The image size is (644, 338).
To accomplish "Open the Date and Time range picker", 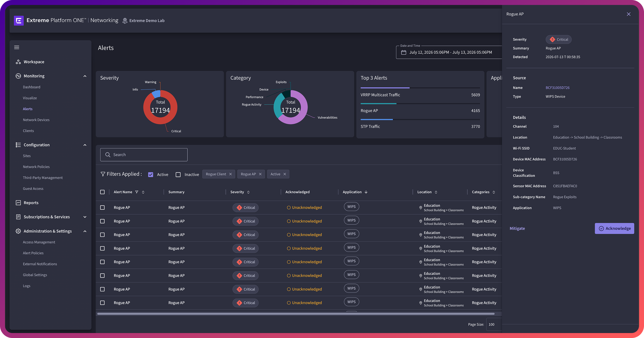I will (449, 53).
